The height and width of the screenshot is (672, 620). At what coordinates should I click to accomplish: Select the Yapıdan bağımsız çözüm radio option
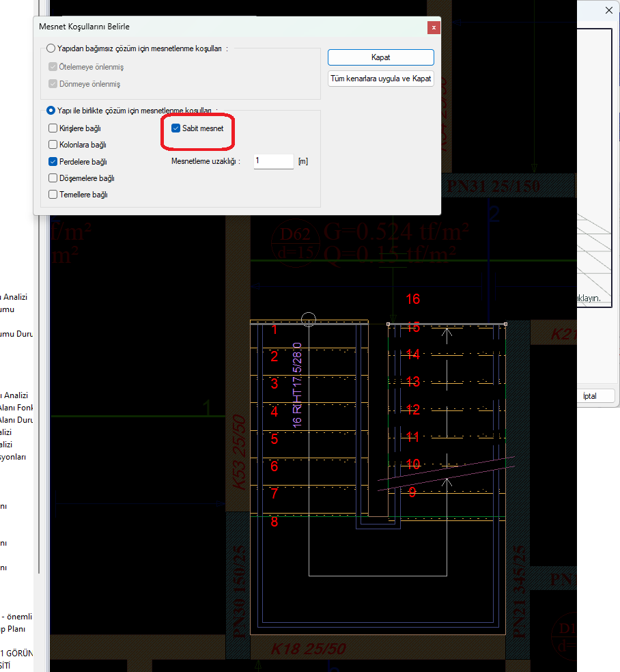pyautogui.click(x=51, y=48)
